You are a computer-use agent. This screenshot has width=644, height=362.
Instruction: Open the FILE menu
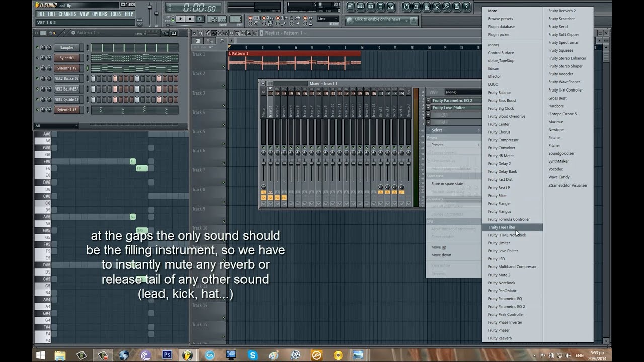click(x=41, y=14)
